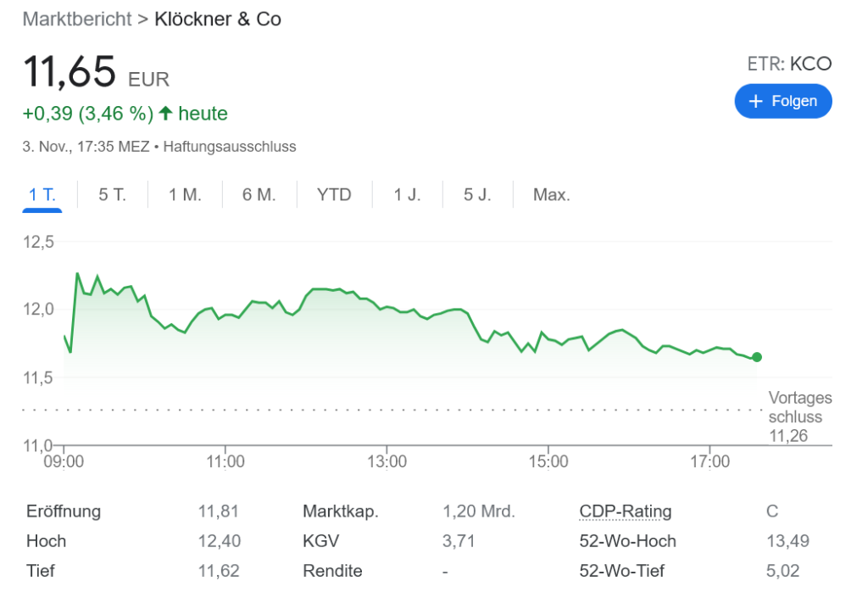The width and height of the screenshot is (868, 609).
Task: Open the CDP-Rating explanation link
Action: point(625,511)
